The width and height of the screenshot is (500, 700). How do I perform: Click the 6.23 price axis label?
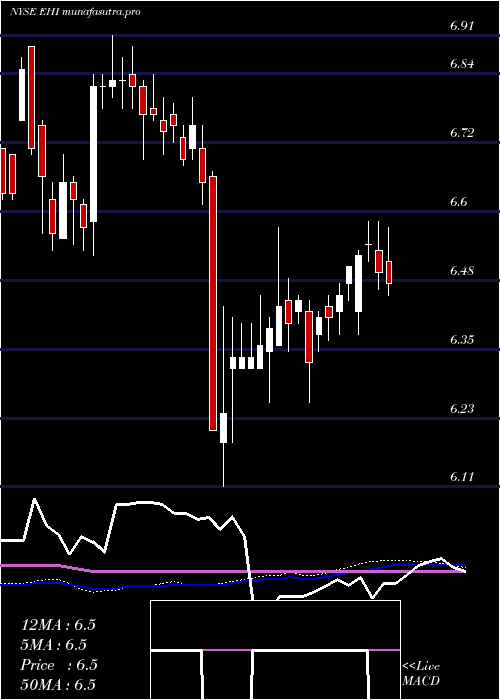coord(462,409)
